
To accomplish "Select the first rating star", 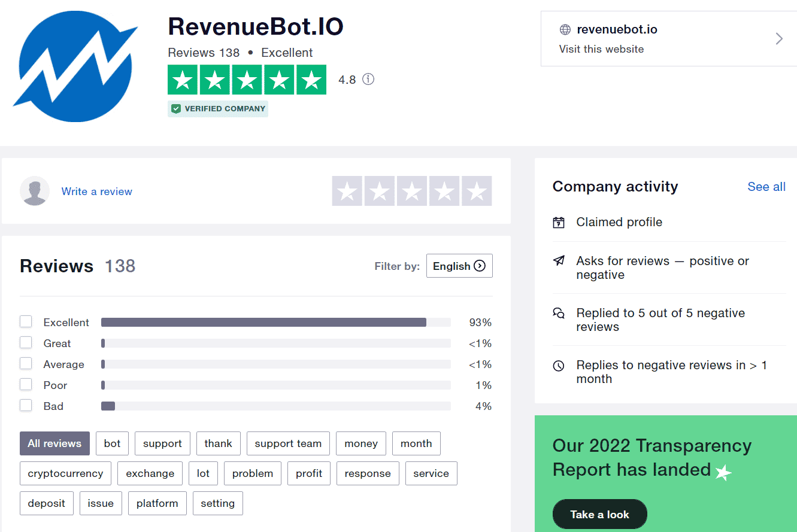I will pyautogui.click(x=347, y=191).
